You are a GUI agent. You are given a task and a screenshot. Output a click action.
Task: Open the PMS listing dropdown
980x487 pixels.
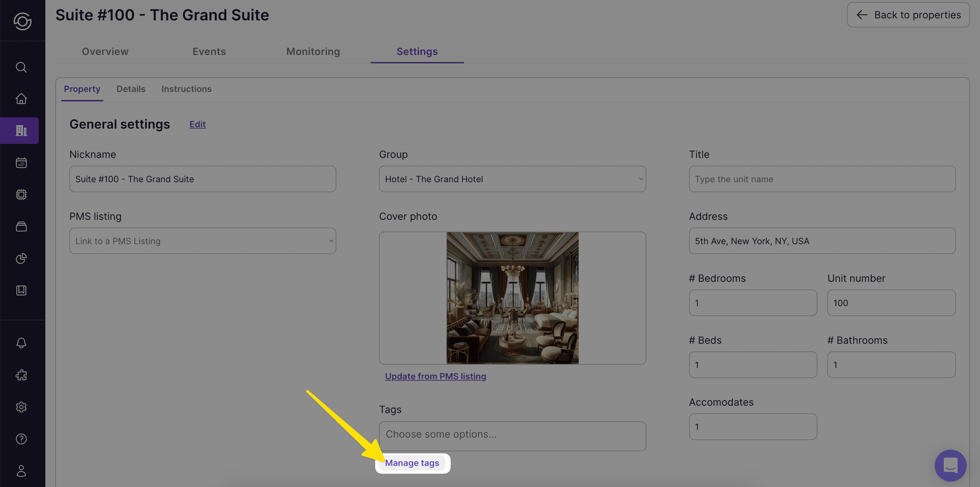pyautogui.click(x=202, y=241)
